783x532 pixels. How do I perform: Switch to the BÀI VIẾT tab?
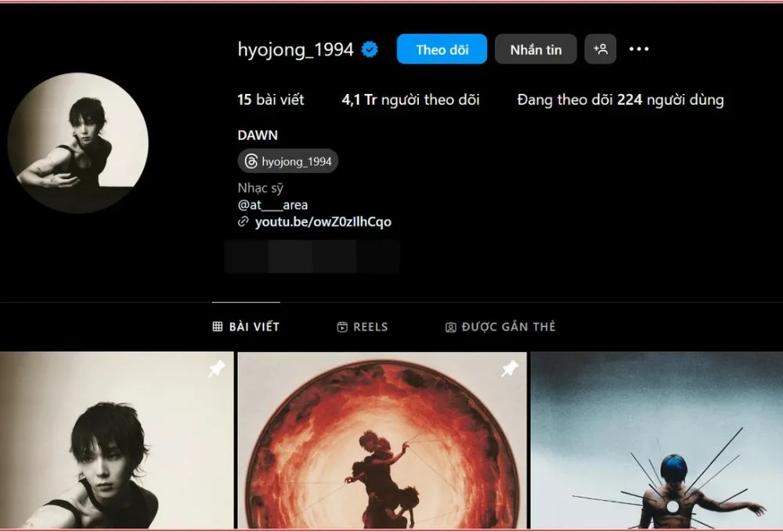click(x=246, y=327)
